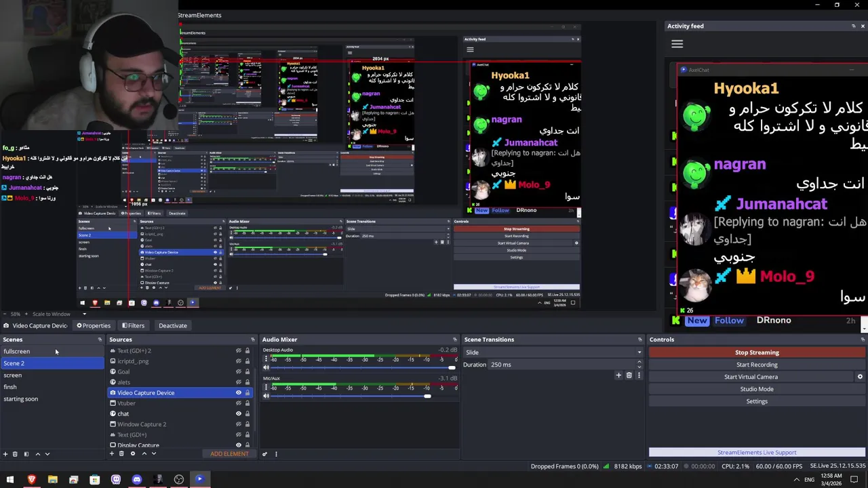Open OBS Studio icon in taskbar
868x488 pixels.
(x=179, y=480)
